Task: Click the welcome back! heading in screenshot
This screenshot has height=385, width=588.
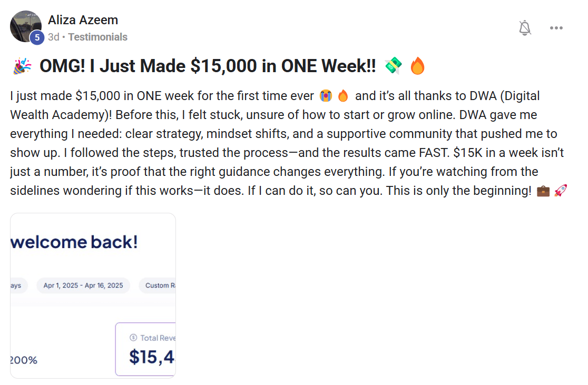Action: [74, 242]
